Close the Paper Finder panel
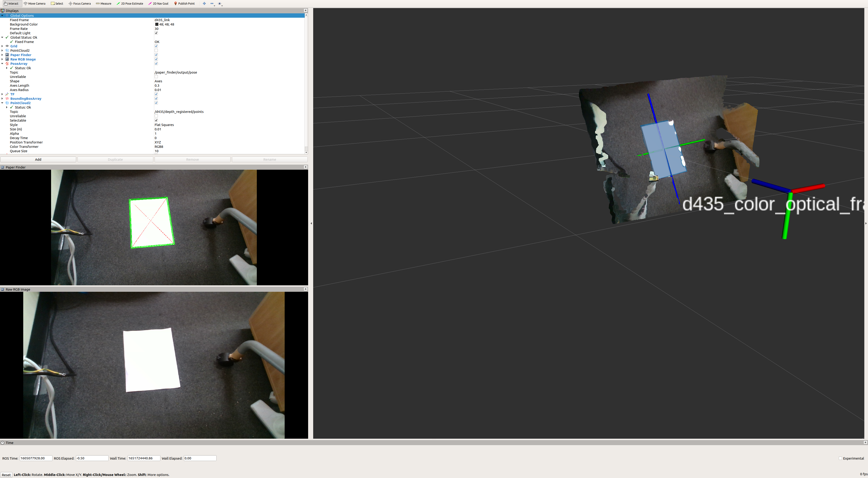 click(x=306, y=167)
